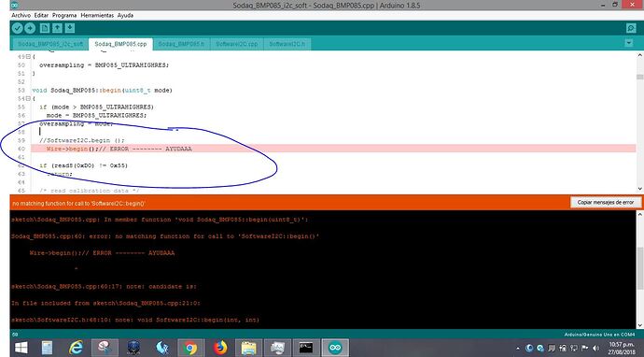Open the Editar menu

pos(41,15)
